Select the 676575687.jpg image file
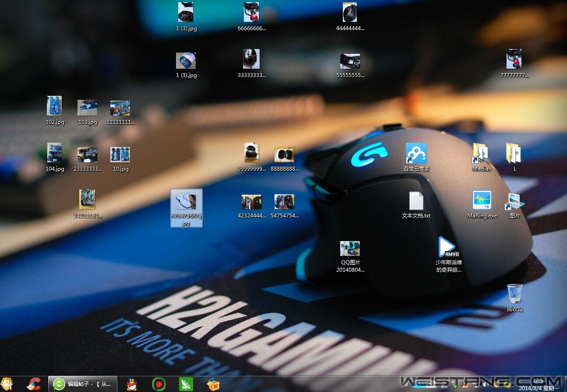The image size is (567, 392). [x=186, y=203]
